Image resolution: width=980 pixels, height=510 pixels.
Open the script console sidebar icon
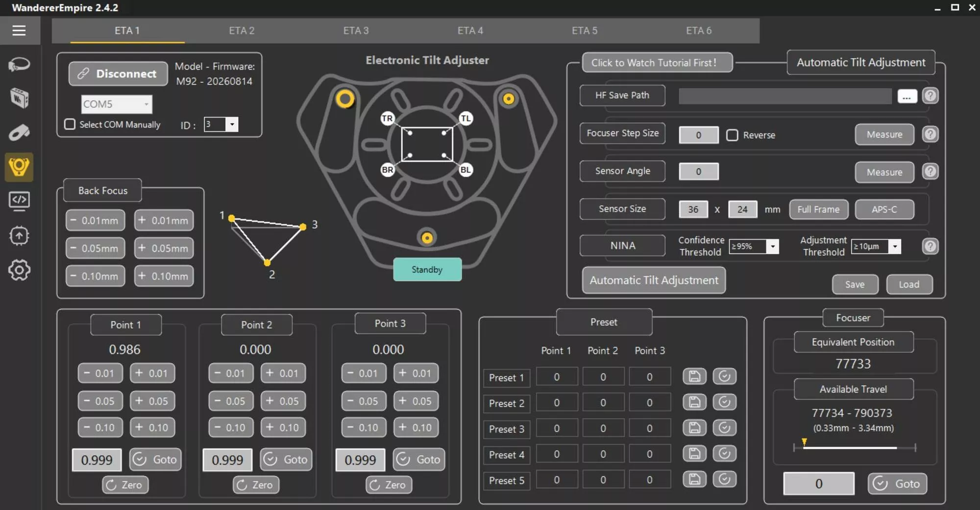(x=19, y=201)
